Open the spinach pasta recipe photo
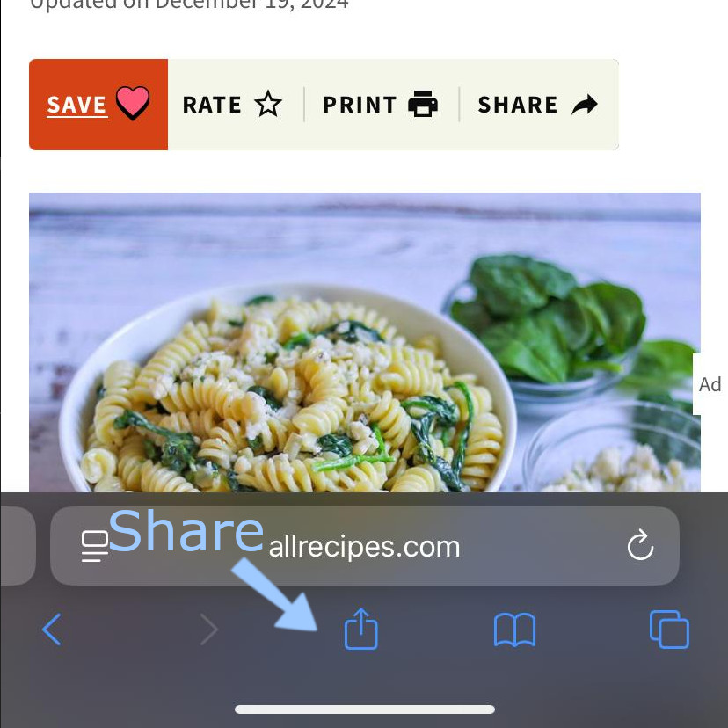Screen dimensions: 728x728 tap(365, 342)
